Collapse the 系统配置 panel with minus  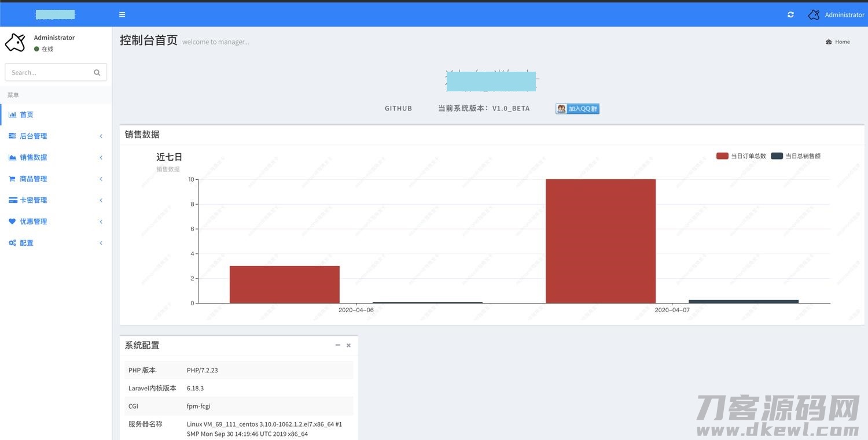click(338, 345)
